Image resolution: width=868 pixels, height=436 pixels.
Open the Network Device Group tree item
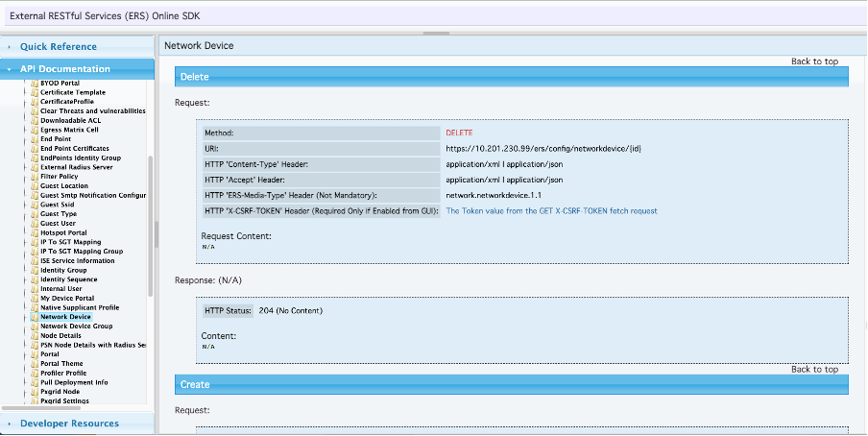click(77, 327)
